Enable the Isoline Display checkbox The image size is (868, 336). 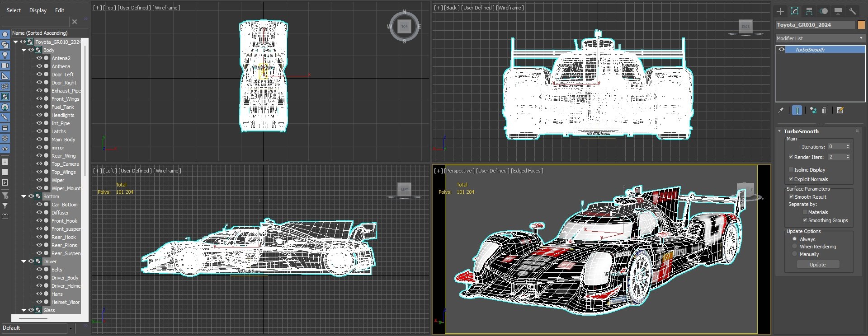coord(791,170)
